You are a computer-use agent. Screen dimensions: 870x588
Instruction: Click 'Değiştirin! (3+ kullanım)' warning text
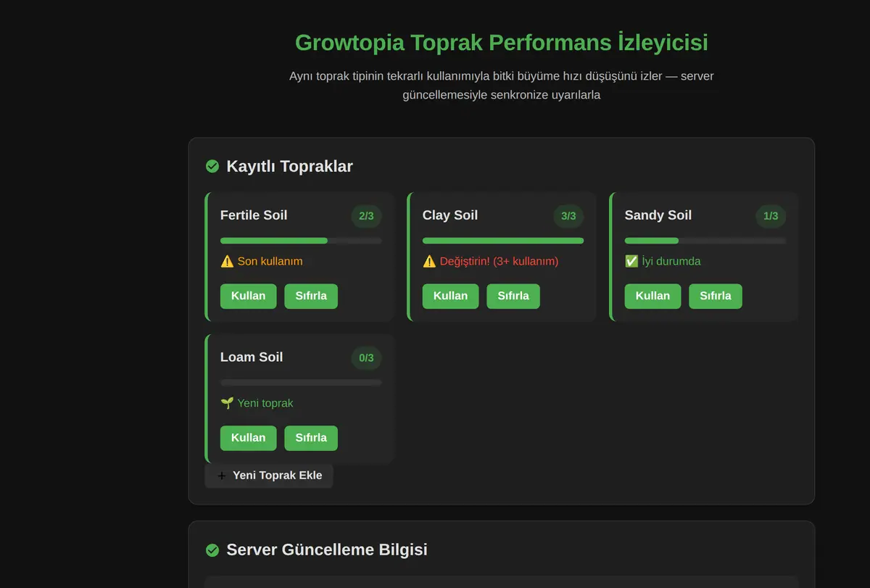[499, 261]
